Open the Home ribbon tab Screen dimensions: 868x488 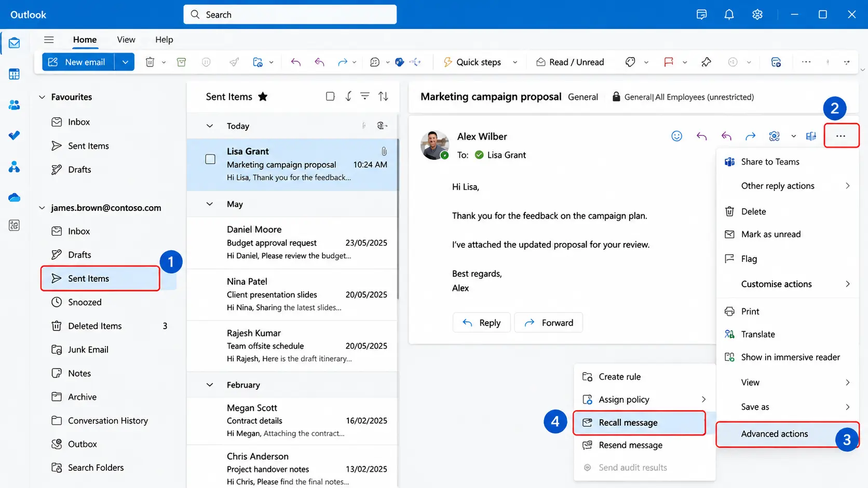[x=85, y=39]
